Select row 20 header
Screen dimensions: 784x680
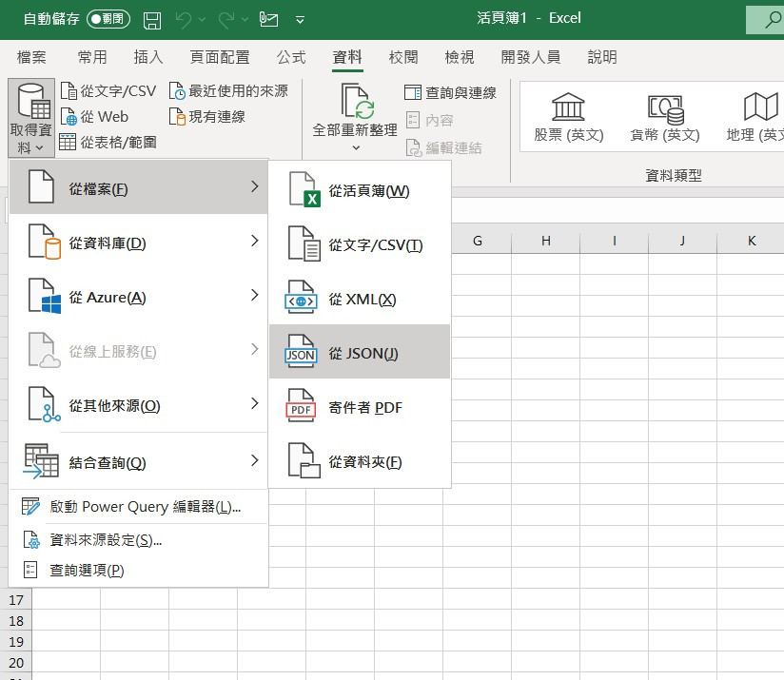(16, 663)
